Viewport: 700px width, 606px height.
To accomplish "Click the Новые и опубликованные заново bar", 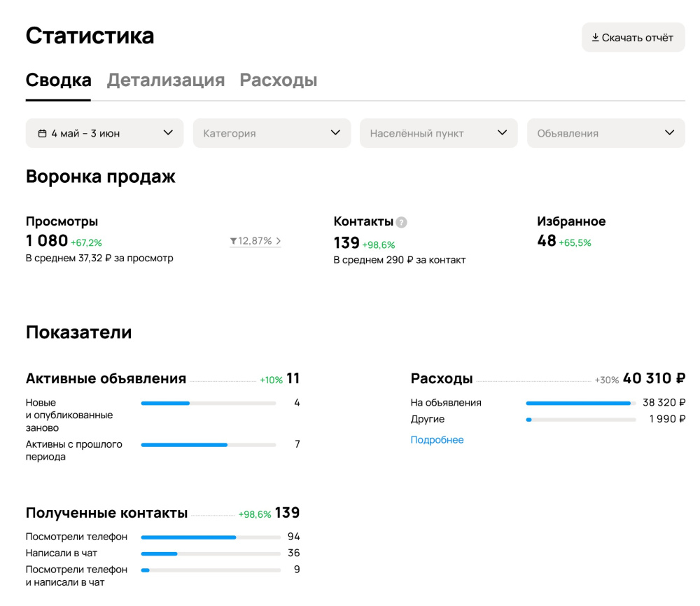I will [209, 403].
